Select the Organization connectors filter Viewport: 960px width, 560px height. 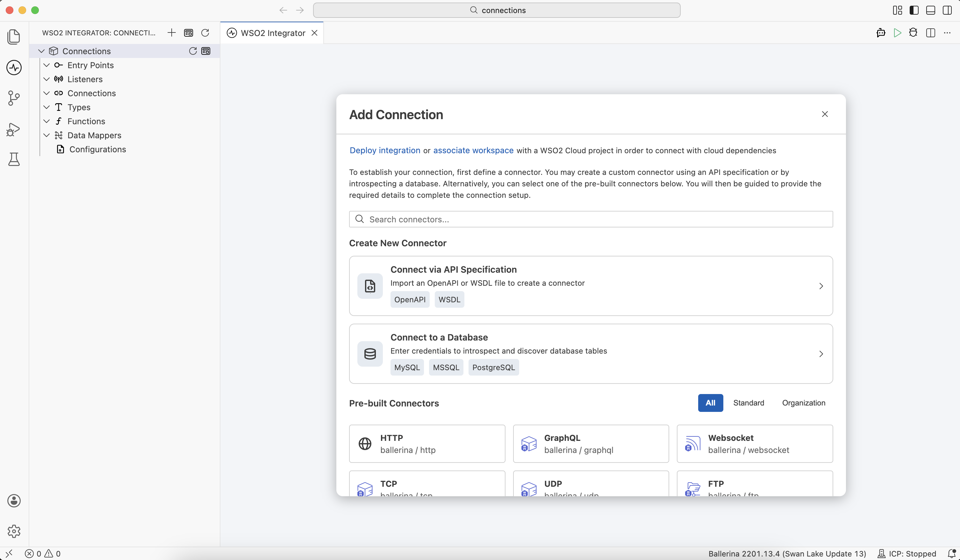(803, 403)
